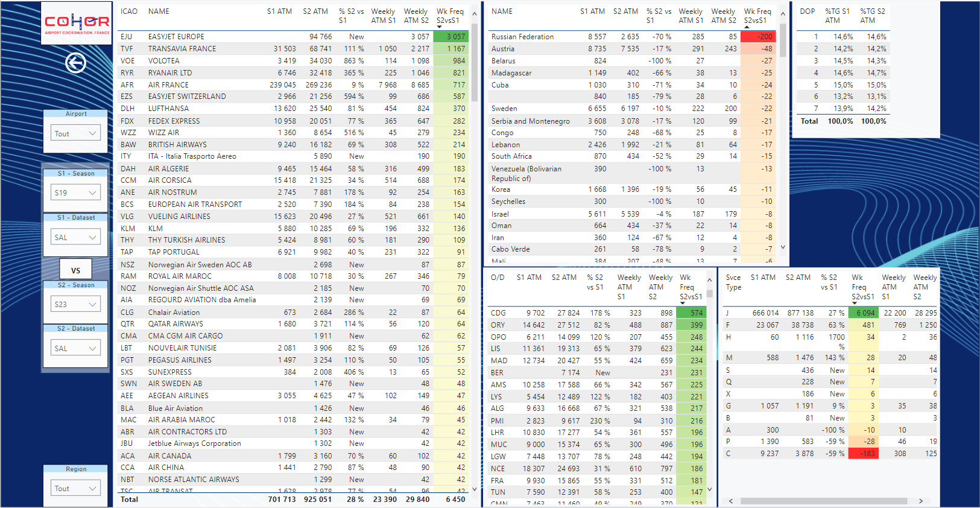Sort airline table by NAME column header
Image resolution: width=980 pixels, height=508 pixels.
point(159,11)
